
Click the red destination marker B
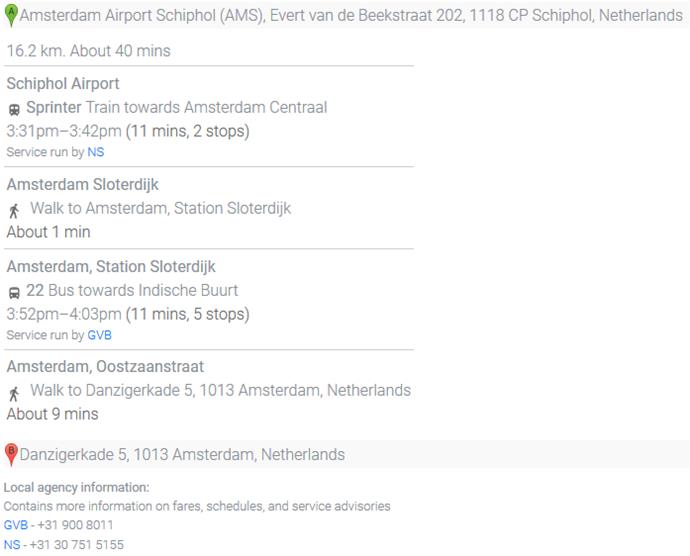point(11,454)
